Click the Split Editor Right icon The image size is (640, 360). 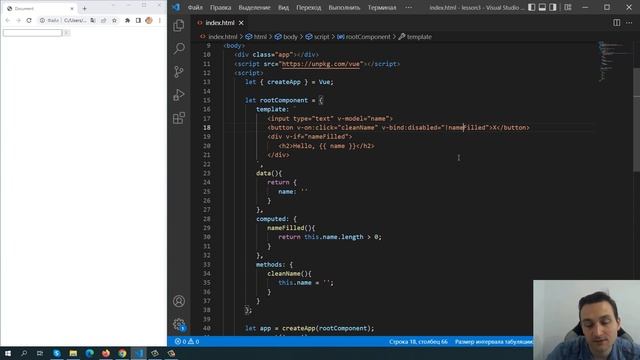click(617, 23)
